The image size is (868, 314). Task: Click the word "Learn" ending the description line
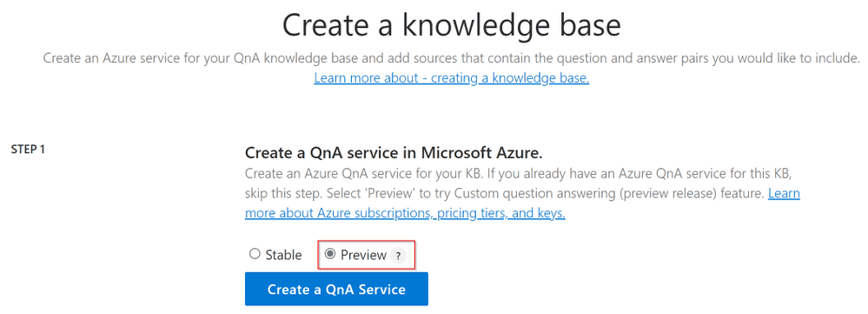tap(784, 194)
